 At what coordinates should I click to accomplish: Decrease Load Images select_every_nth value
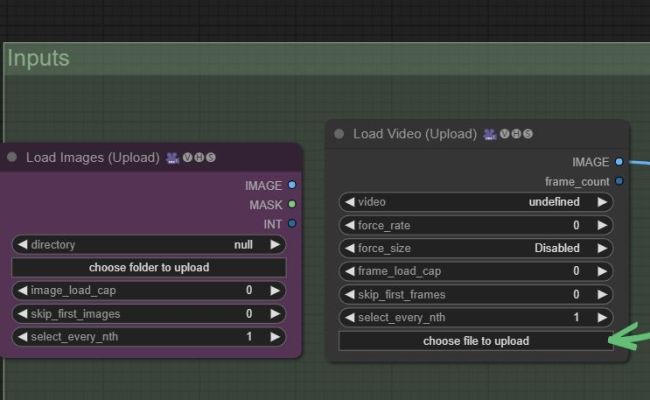point(22,337)
